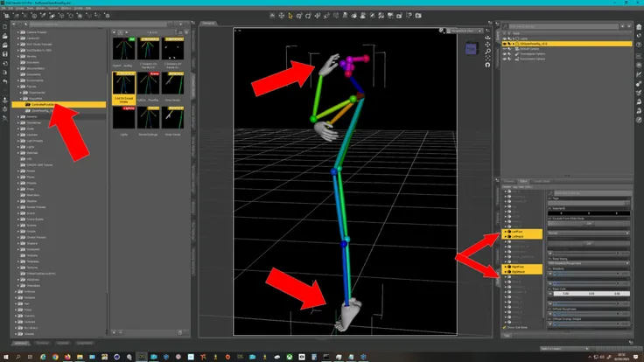Click the Viewport tab label

point(208,23)
